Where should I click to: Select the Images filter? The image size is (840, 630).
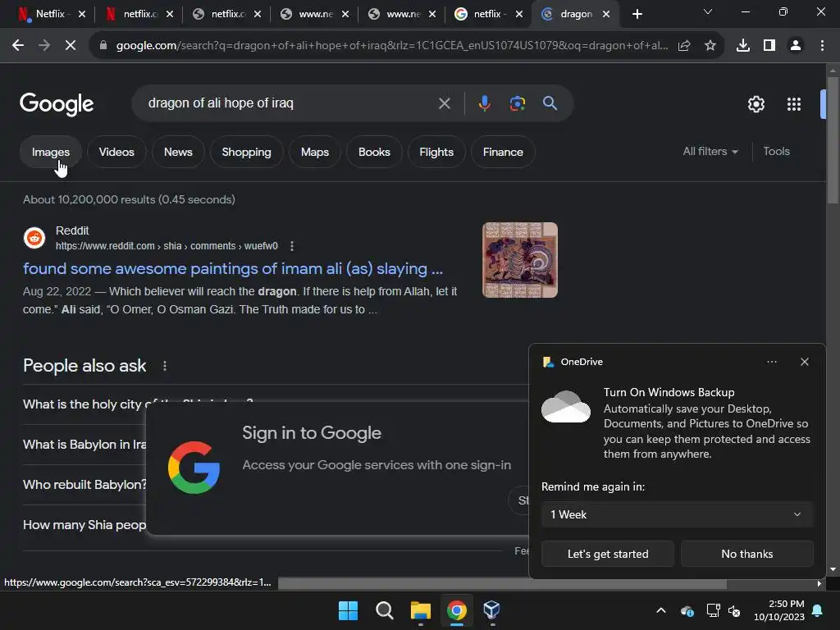50,152
